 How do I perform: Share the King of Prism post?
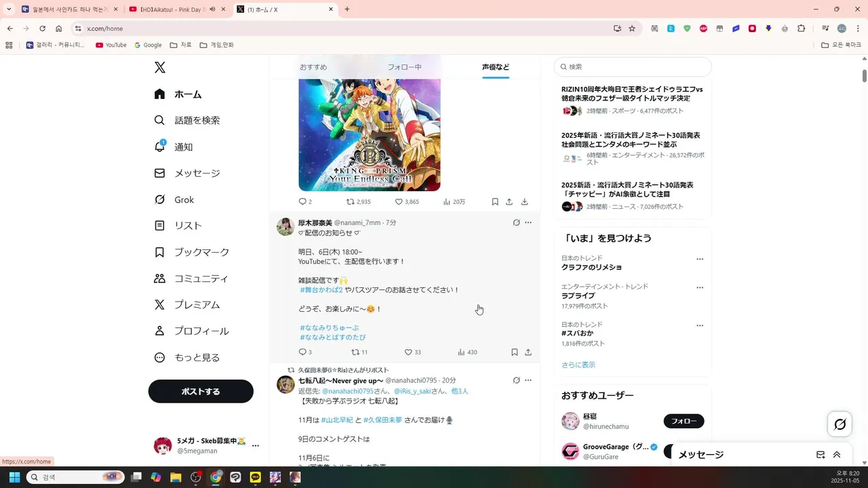(509, 202)
